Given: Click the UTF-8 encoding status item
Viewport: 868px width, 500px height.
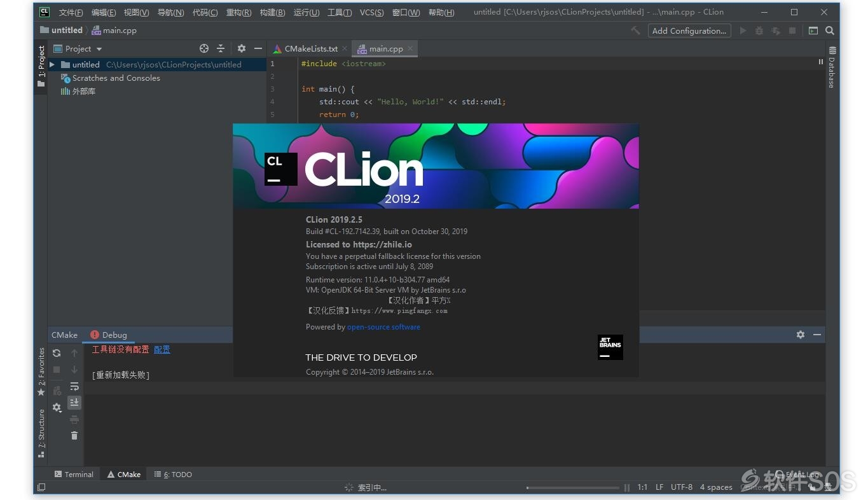Looking at the screenshot, I should (x=682, y=487).
